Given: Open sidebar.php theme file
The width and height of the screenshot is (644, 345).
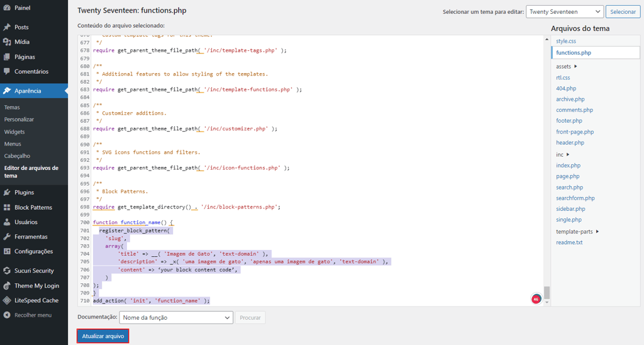Looking at the screenshot, I should click(570, 209).
